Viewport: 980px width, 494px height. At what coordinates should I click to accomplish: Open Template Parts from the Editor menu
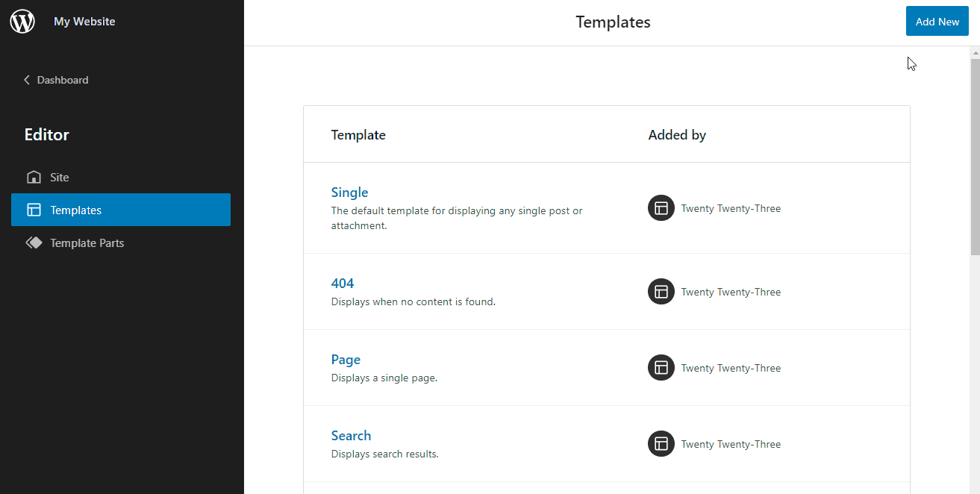[84, 243]
